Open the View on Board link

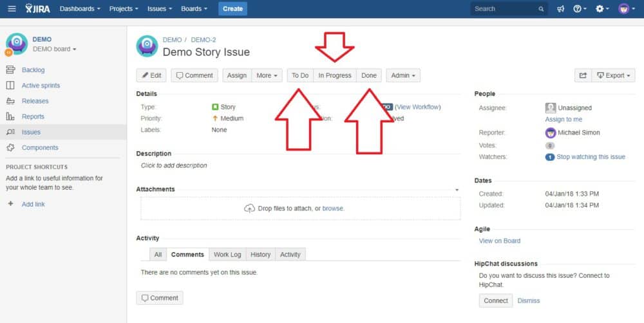(x=500, y=241)
